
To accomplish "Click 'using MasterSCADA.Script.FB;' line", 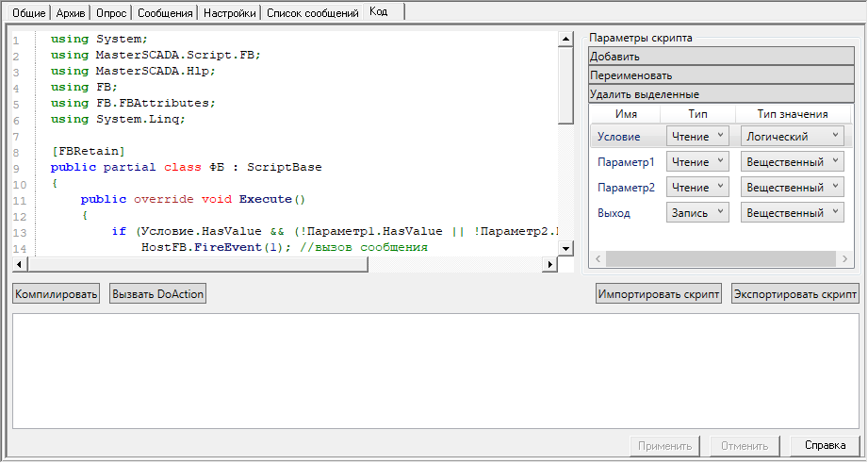I will (156, 55).
